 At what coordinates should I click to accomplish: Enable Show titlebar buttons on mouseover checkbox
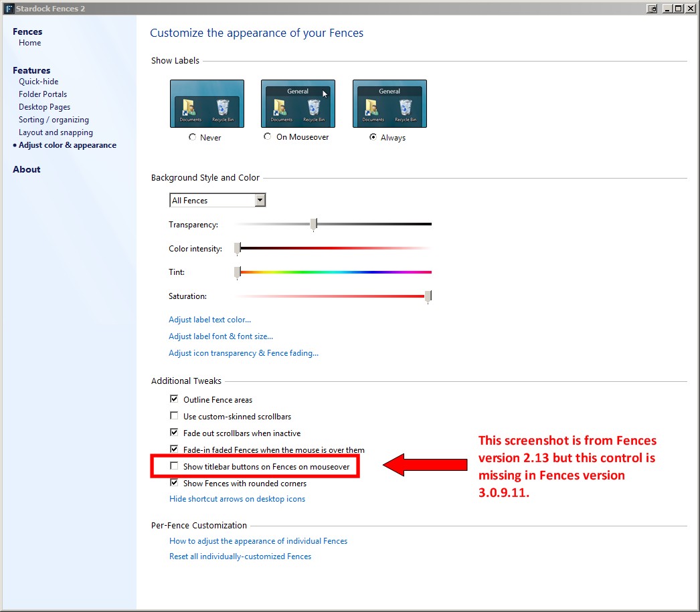coord(174,466)
